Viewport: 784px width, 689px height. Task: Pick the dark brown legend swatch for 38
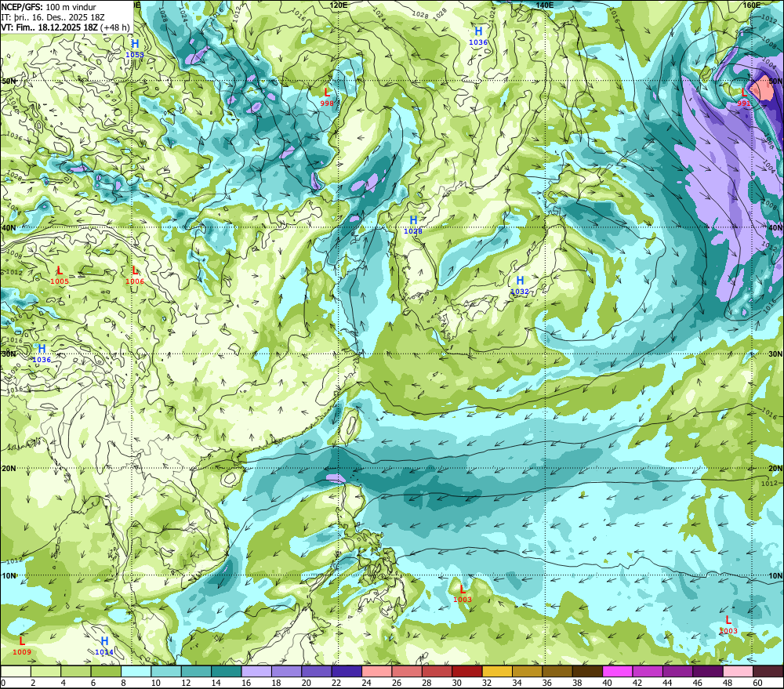coord(588,671)
